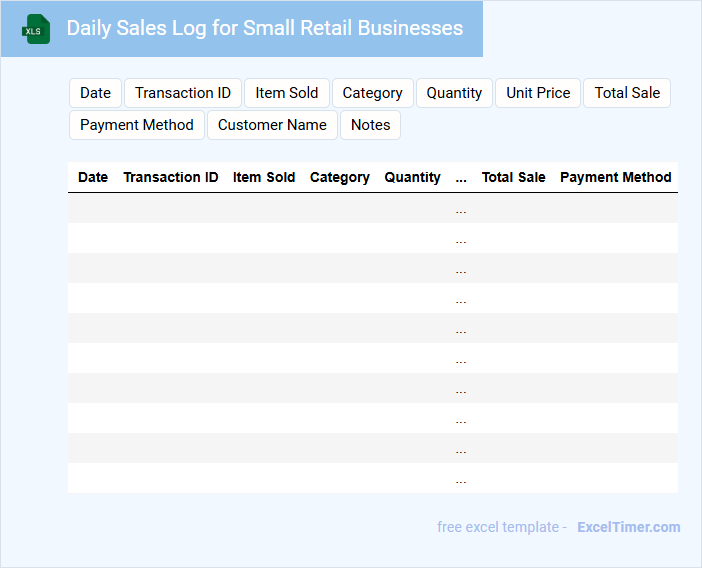Screen dimensions: 702x568
Task: Select the Category tag chip
Action: pyautogui.click(x=372, y=93)
